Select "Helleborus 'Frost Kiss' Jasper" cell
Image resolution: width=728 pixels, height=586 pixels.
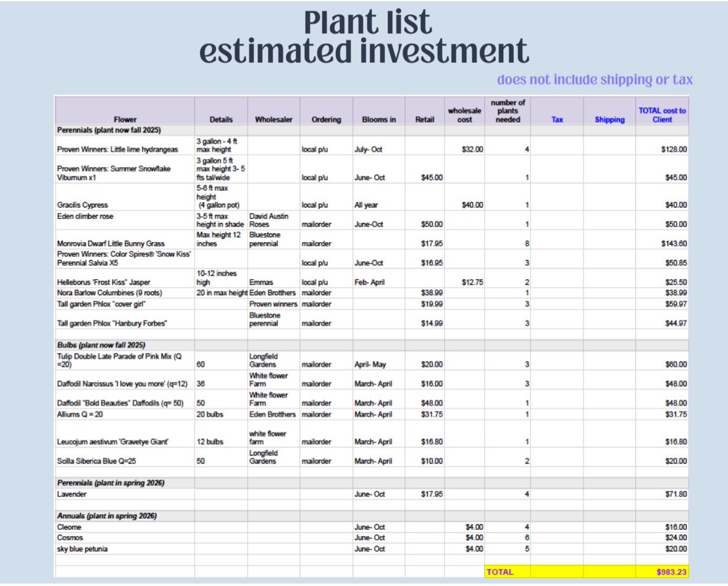click(x=125, y=278)
